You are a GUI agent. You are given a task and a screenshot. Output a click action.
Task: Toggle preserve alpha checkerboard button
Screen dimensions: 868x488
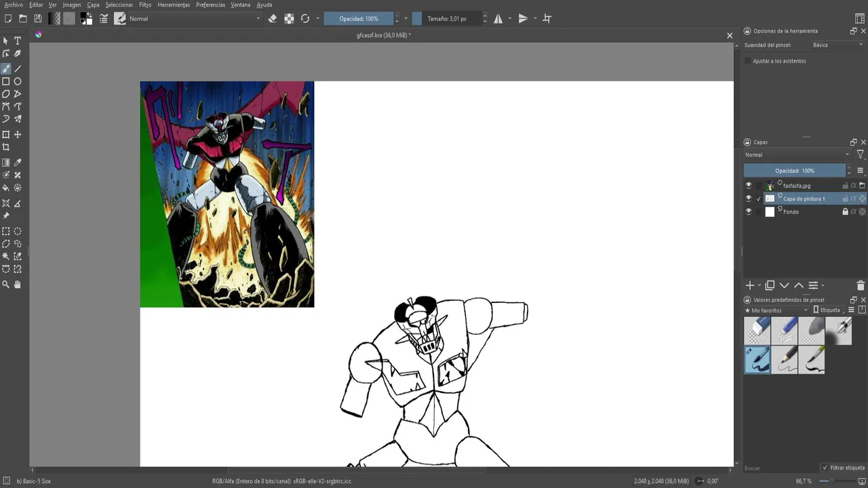pyautogui.click(x=289, y=19)
